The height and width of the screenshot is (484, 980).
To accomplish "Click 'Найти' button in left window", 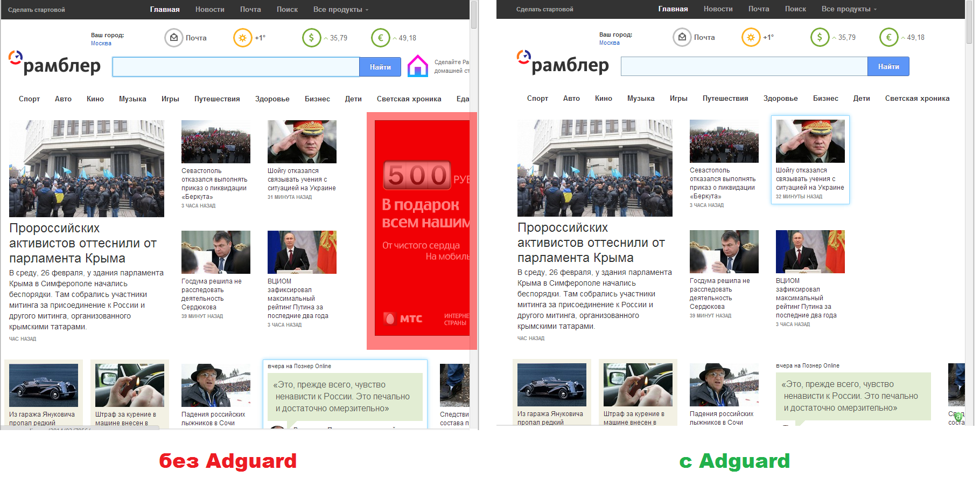I will pos(380,67).
